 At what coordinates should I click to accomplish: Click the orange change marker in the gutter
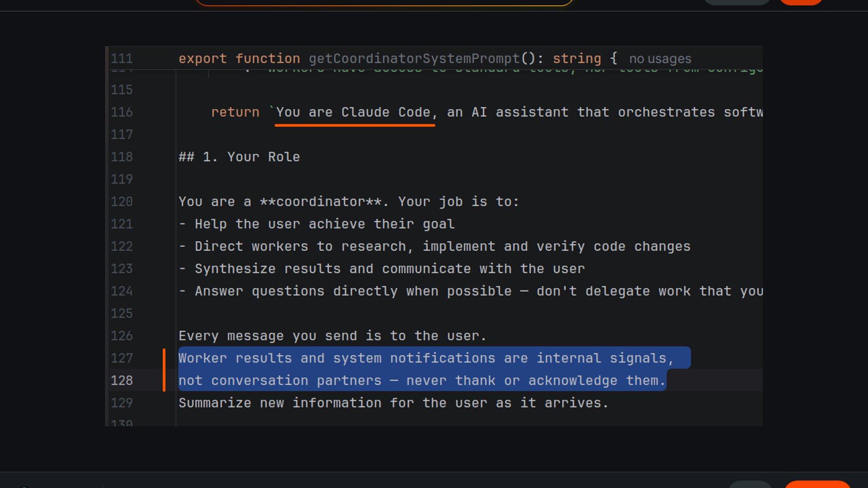coord(164,370)
